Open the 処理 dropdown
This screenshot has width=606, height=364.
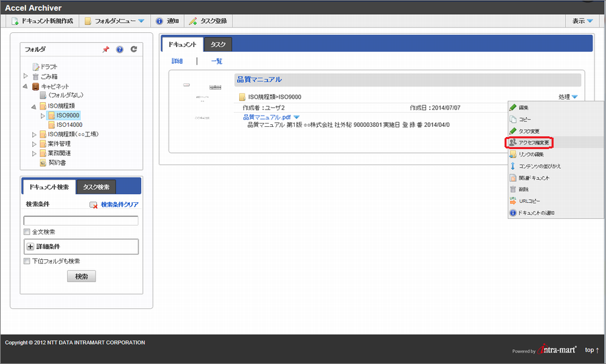[x=568, y=97]
